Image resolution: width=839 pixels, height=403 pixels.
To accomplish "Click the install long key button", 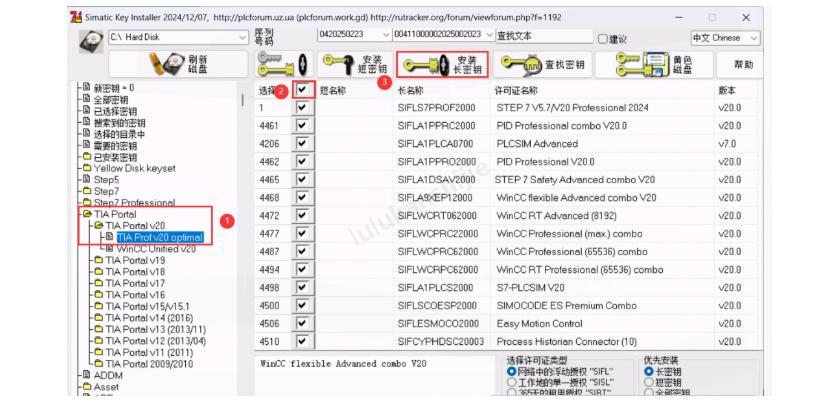I will click(443, 65).
